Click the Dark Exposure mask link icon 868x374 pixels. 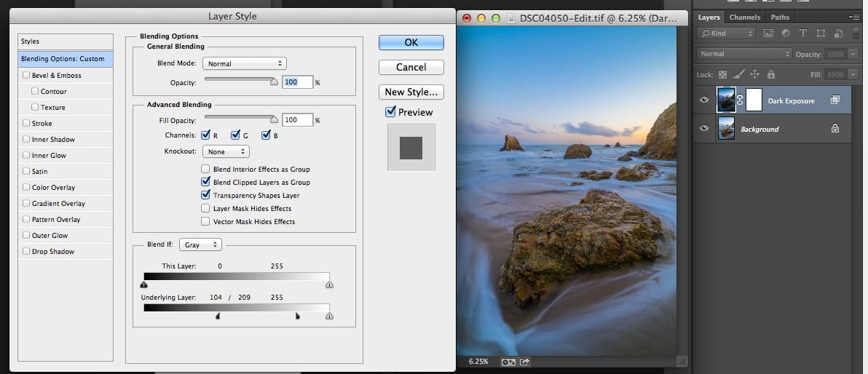[x=740, y=100]
